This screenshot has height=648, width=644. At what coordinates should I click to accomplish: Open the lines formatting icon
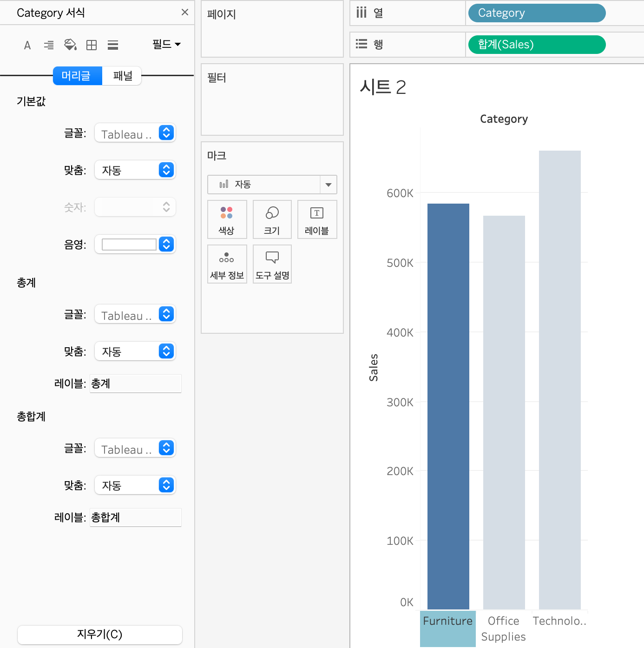(113, 45)
